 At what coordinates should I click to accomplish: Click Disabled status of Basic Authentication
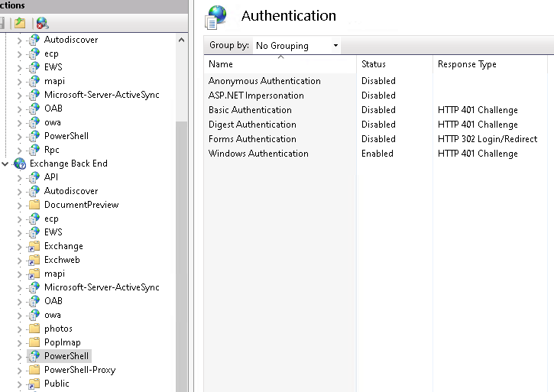pos(378,110)
